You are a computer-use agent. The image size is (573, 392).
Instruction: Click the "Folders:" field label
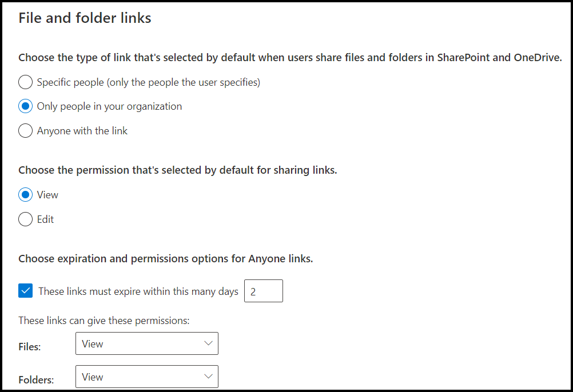click(36, 380)
